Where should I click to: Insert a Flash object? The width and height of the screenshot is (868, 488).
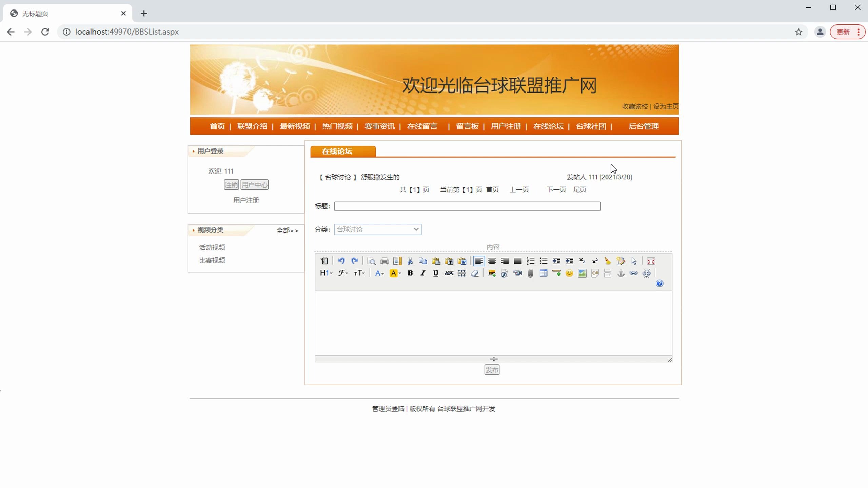pos(505,273)
